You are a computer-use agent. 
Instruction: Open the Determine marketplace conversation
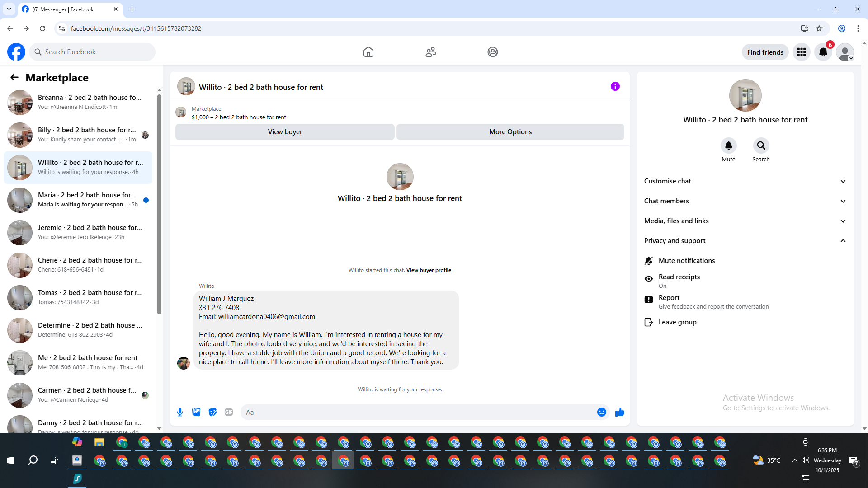click(x=78, y=330)
